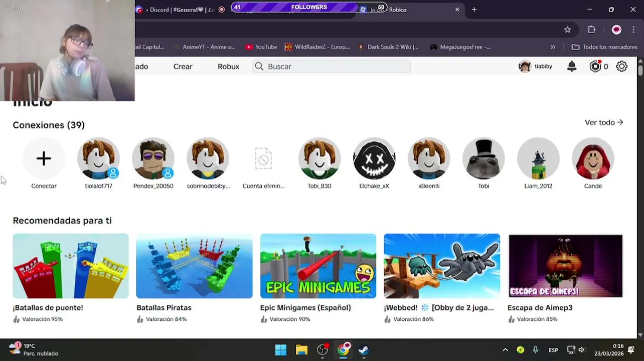The height and width of the screenshot is (361, 644).
Task: Click Conexiones (39) heading
Action: coord(49,125)
